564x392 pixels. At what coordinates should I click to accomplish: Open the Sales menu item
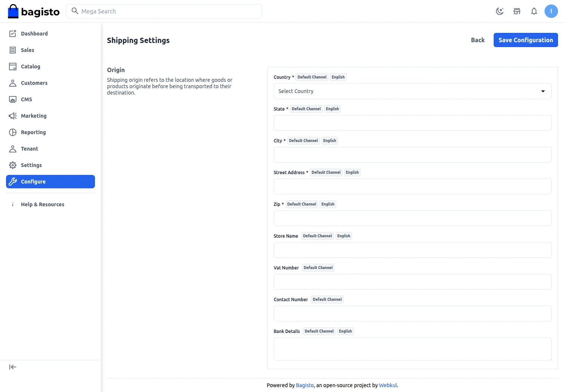click(x=50, y=50)
